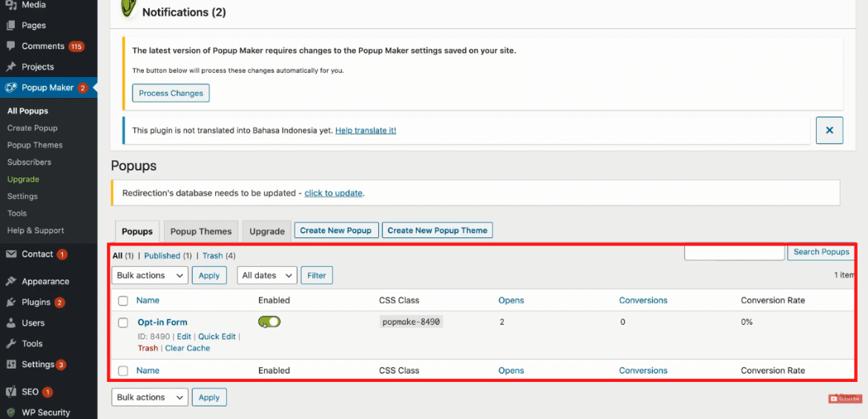Open the top Bulk actions dropdown
Screen dimensions: 868x419
(x=150, y=275)
